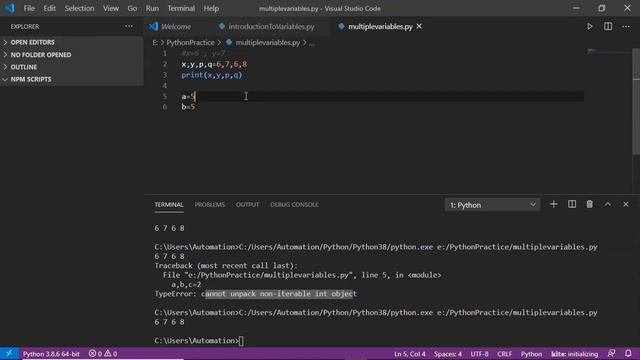Screen dimensions: 640x360
Task: Close the terminal panel
Action: pos(626,204)
